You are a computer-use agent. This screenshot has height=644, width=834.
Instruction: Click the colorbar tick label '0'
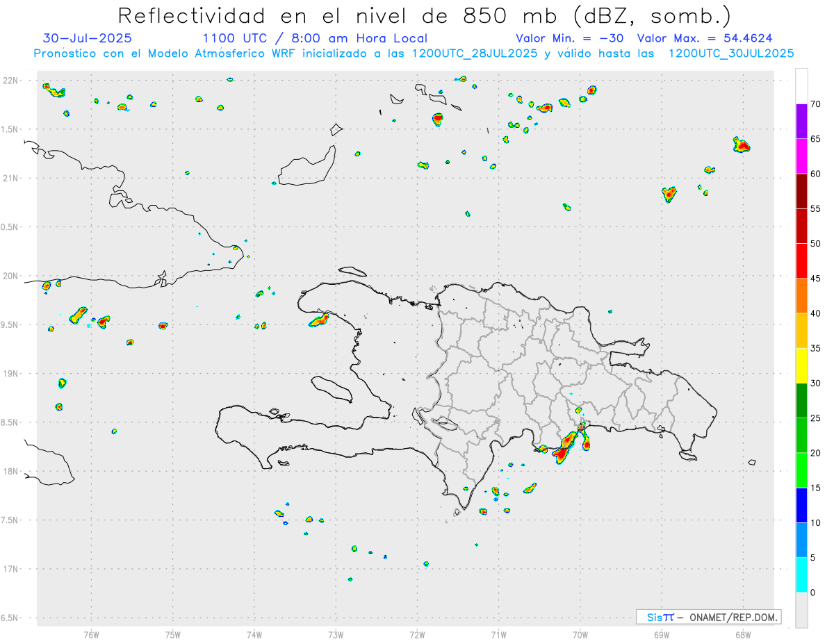[813, 593]
